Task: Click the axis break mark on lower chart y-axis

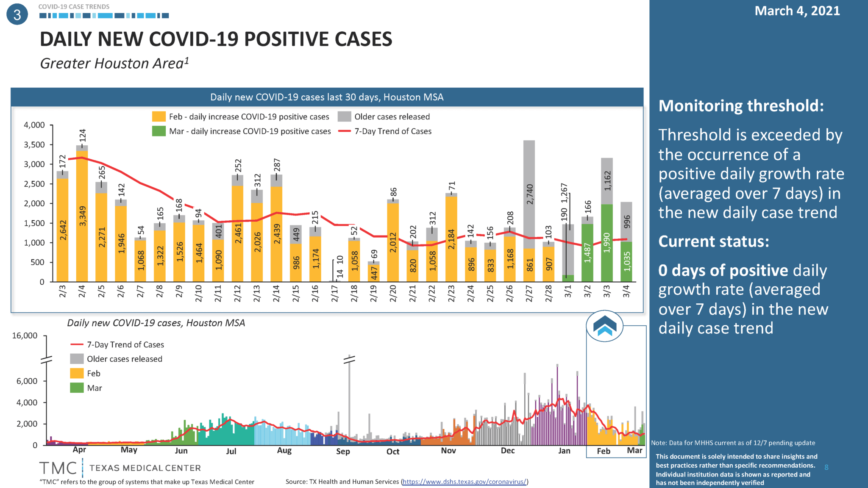Action: pyautogui.click(x=47, y=360)
